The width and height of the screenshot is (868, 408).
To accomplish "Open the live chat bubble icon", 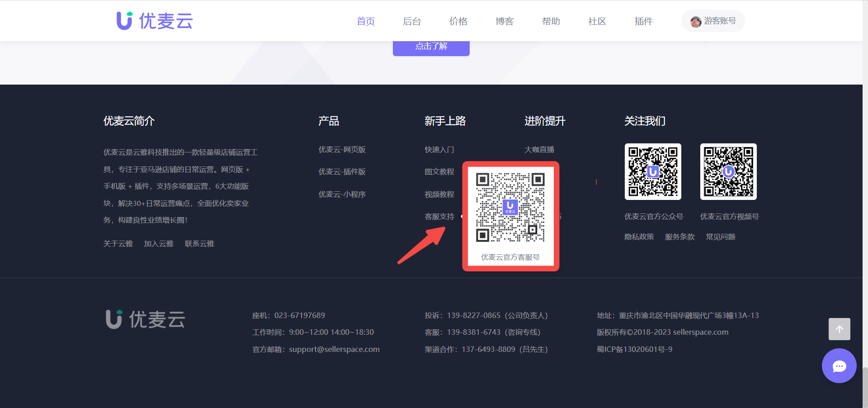I will [839, 366].
